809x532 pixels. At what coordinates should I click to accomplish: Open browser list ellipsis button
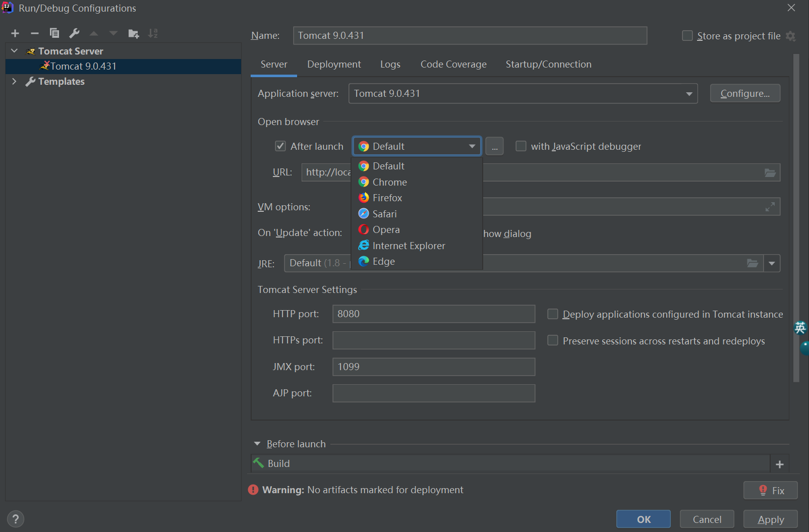[x=495, y=146]
